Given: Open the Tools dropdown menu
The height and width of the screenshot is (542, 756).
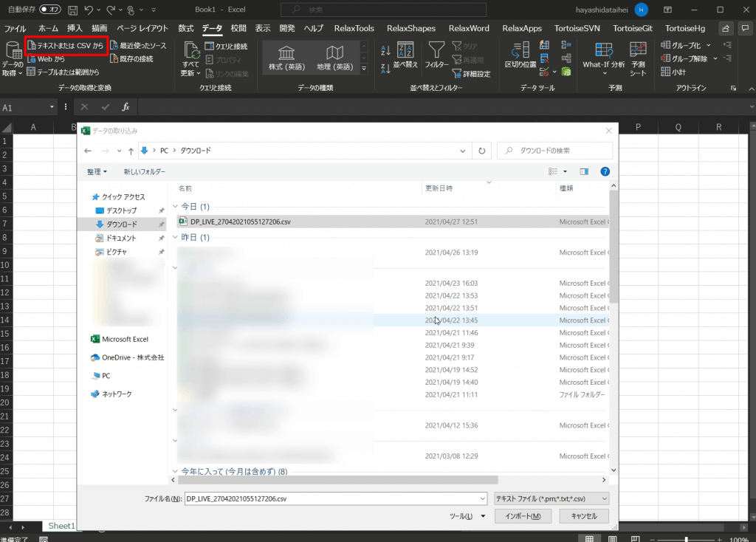Looking at the screenshot, I should pyautogui.click(x=467, y=516).
